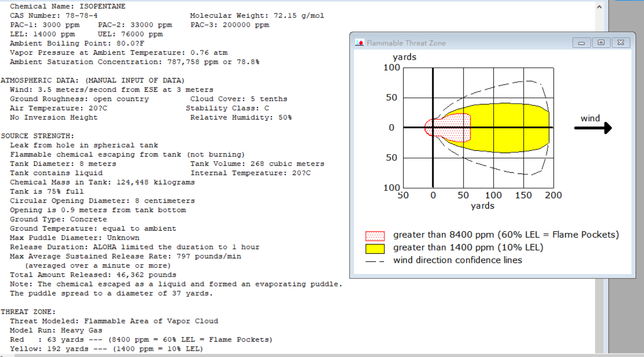Click 'Molecular Weight: 72.15 g/mol'
This screenshot has height=357, width=644.
[x=257, y=15]
